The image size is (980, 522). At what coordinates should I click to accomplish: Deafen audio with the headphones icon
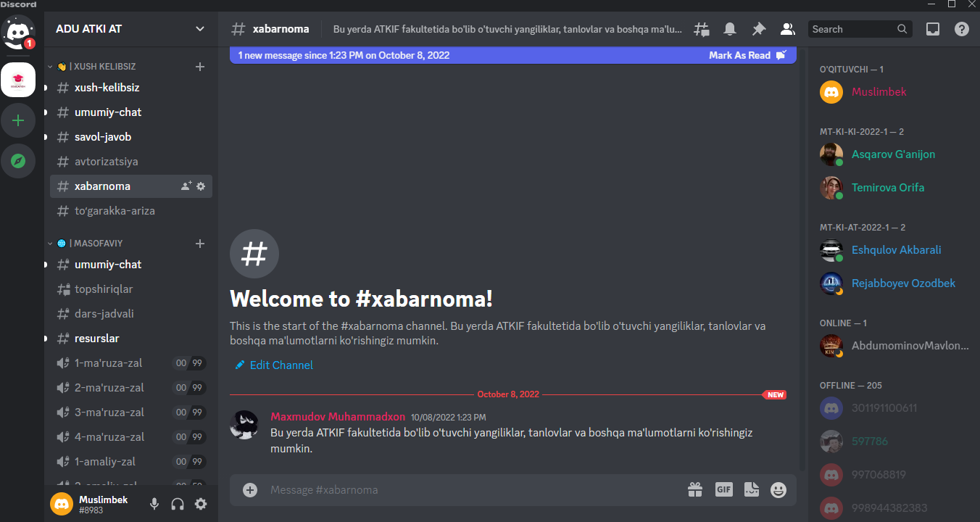pos(178,504)
